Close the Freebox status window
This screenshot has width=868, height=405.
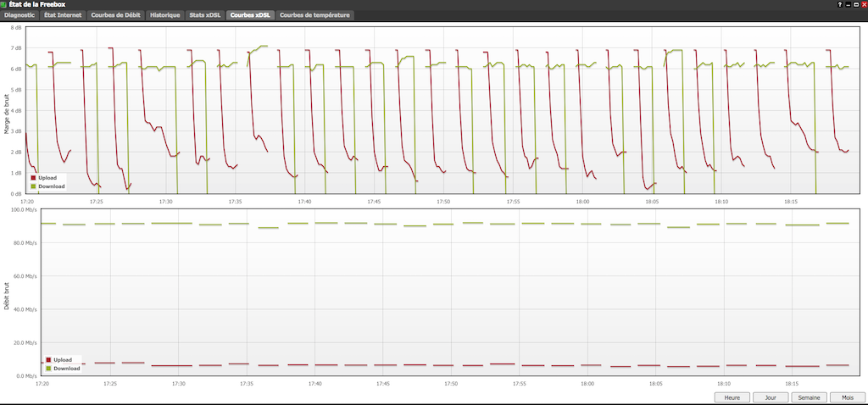(863, 4)
